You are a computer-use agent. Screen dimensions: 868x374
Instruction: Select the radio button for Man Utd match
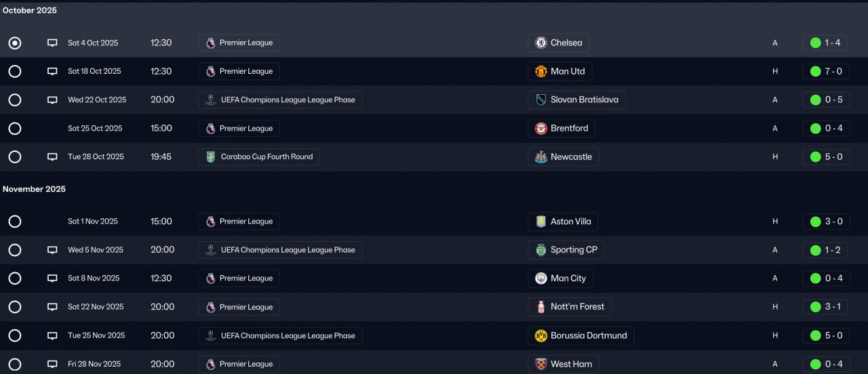click(x=15, y=71)
